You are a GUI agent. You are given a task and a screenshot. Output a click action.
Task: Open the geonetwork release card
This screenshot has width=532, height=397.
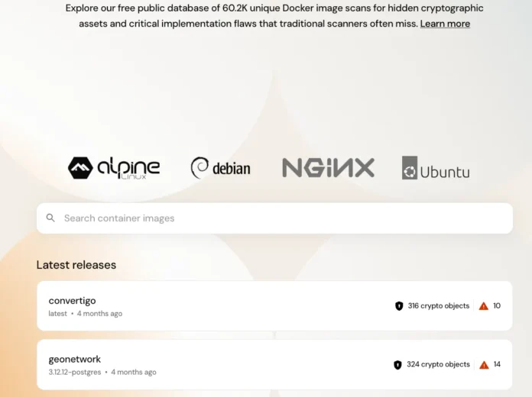tap(274, 364)
